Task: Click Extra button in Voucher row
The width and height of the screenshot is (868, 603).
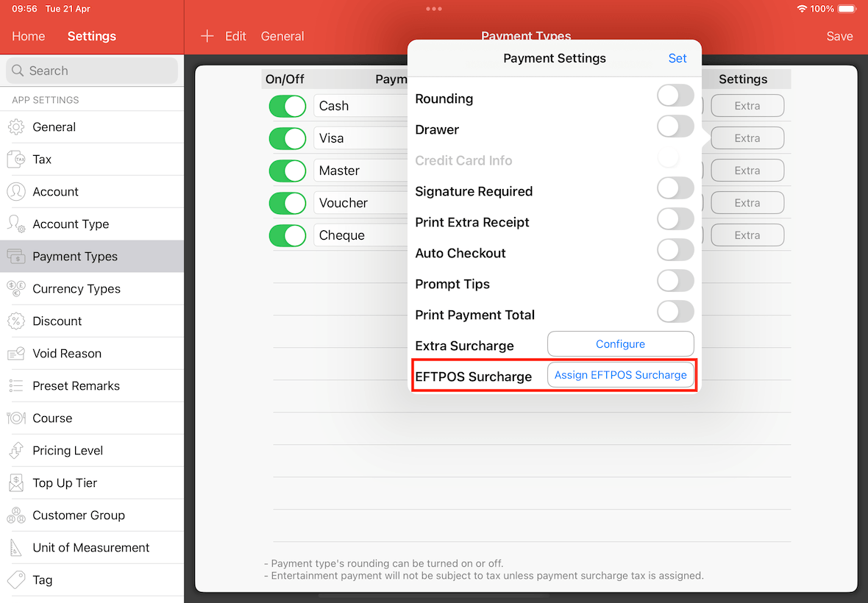Action: click(x=747, y=203)
